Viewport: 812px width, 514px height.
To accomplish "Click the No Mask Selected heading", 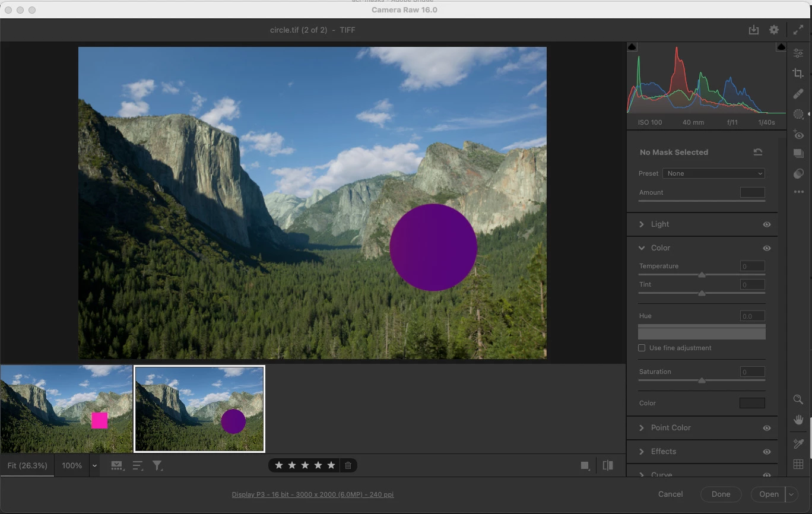I will [674, 152].
